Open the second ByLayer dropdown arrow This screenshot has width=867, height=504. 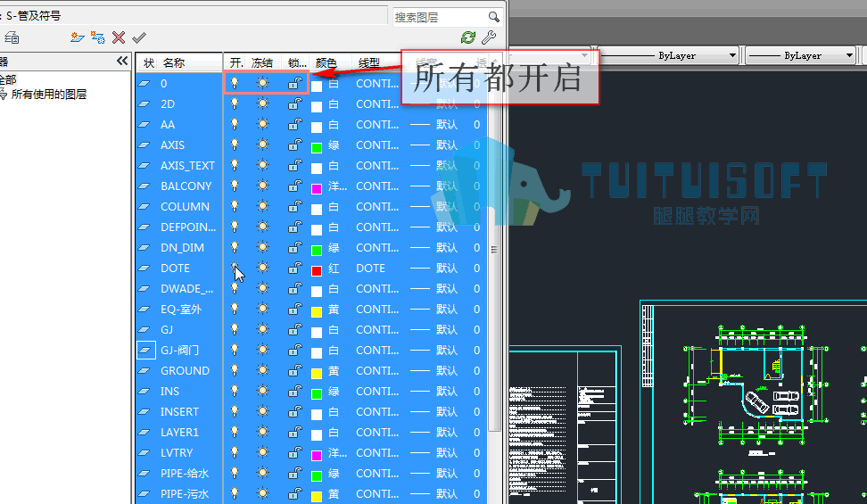849,55
